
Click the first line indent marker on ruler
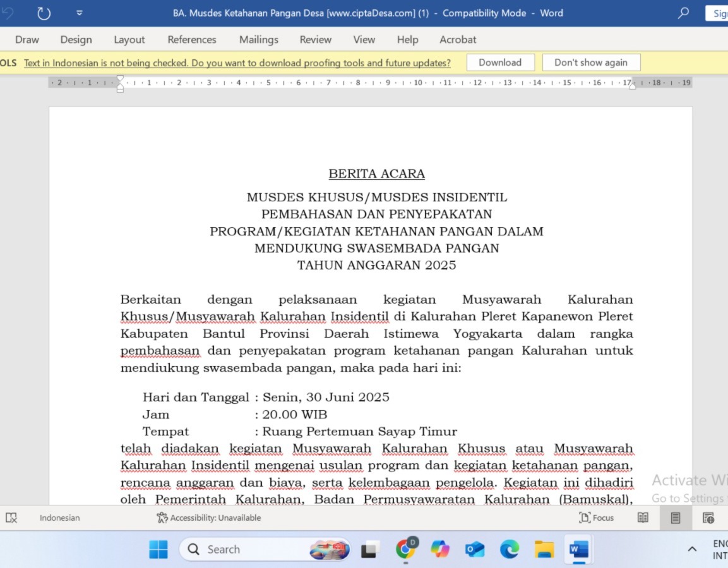[x=120, y=78]
